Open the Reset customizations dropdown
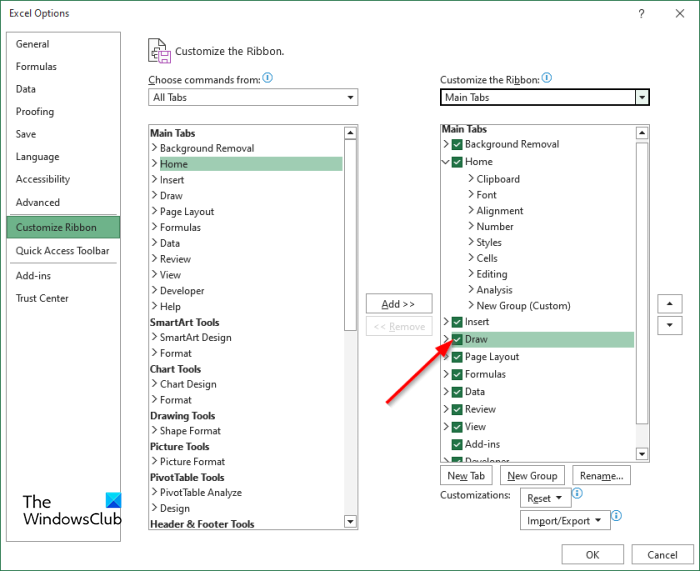This screenshot has width=700, height=571. click(546, 498)
